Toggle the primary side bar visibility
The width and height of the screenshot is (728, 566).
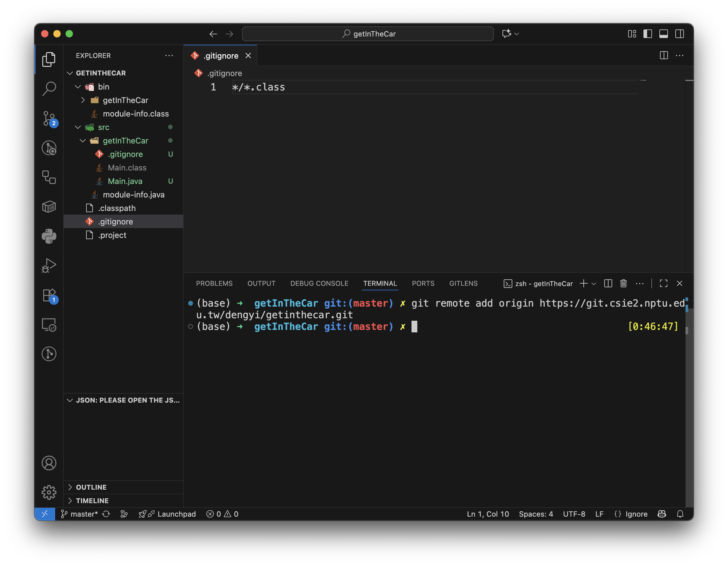point(647,34)
